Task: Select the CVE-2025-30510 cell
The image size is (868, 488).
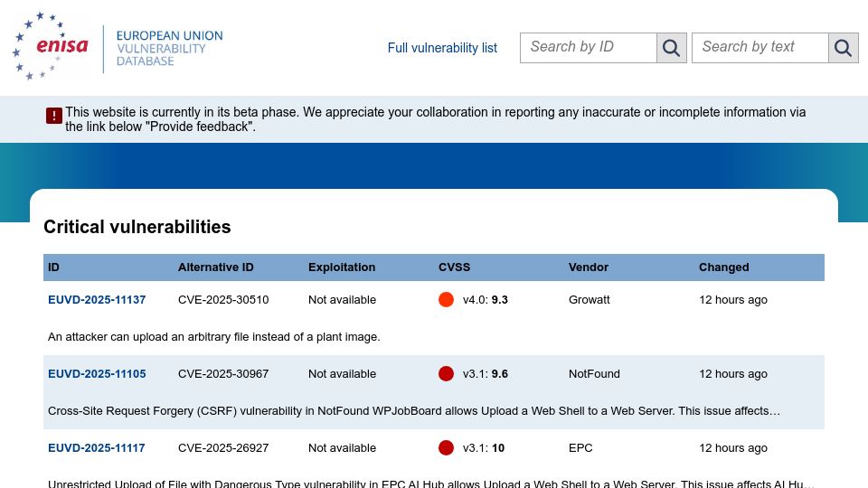Action: tap(223, 300)
